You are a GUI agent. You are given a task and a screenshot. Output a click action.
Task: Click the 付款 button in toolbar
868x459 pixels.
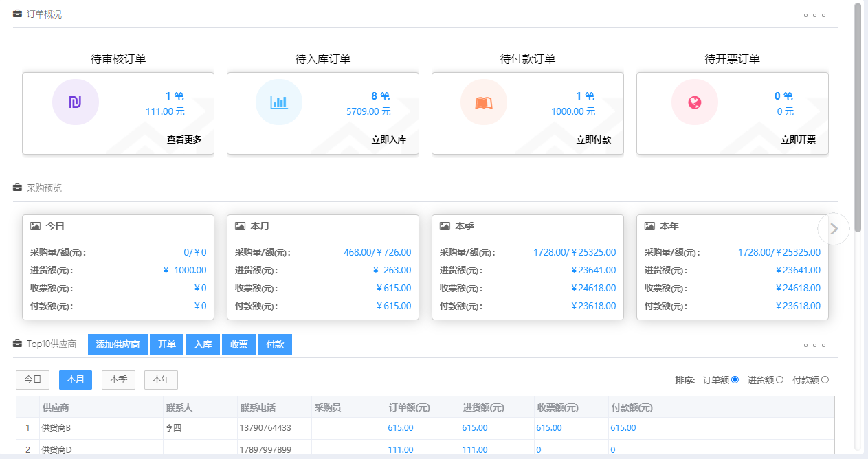pos(275,344)
